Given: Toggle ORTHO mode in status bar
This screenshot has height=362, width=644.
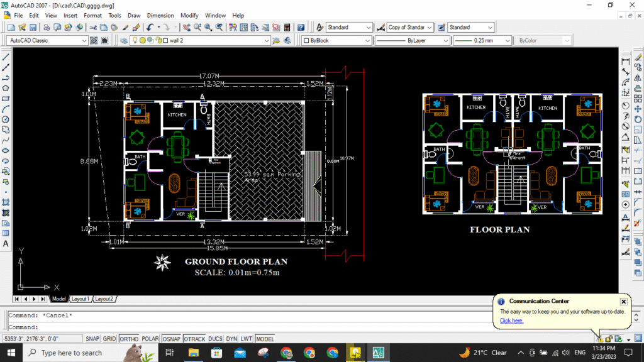Looking at the screenshot, I should point(129,339).
